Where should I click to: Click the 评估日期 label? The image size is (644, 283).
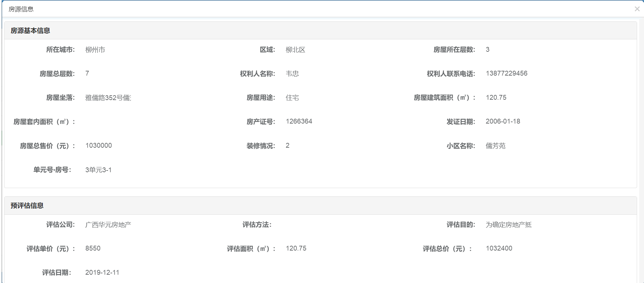click(57, 273)
